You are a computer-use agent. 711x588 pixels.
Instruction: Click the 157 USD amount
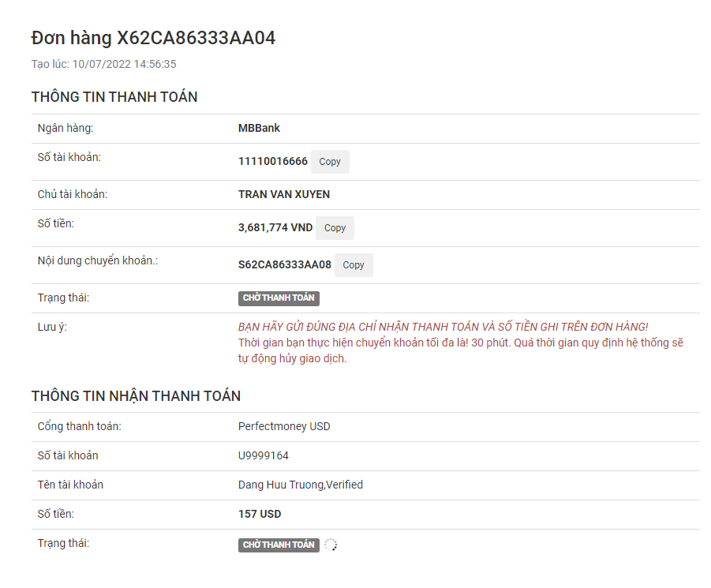tap(260, 514)
